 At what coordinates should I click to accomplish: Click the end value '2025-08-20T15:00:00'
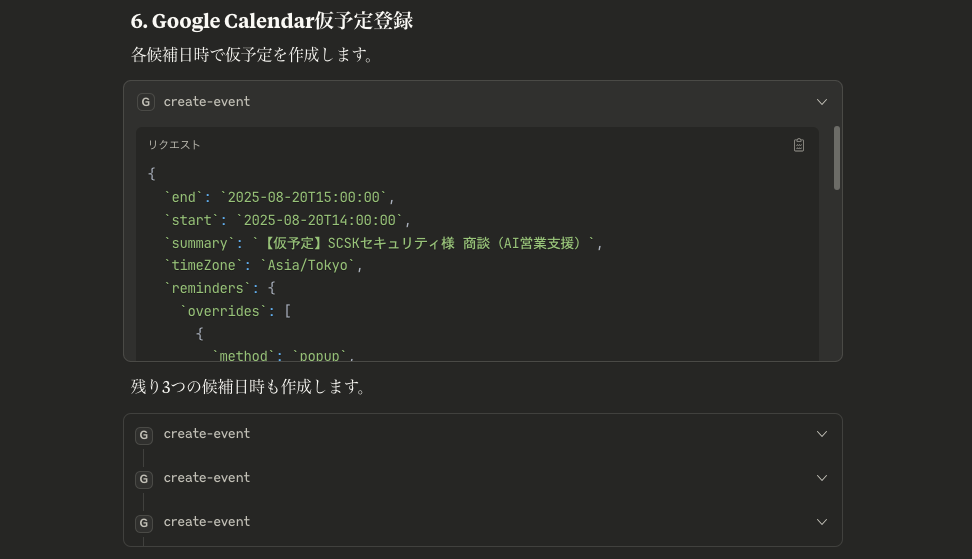(303, 197)
